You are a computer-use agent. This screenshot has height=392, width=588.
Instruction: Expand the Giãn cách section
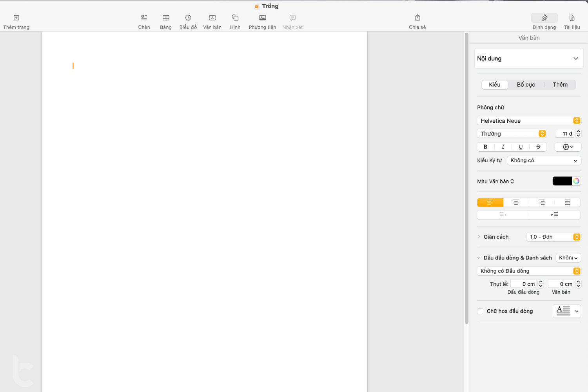tap(479, 237)
